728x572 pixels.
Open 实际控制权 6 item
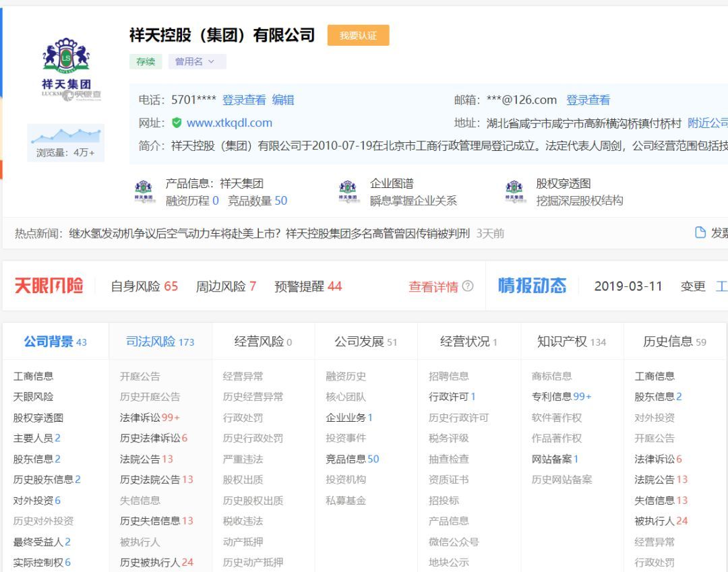point(42,563)
